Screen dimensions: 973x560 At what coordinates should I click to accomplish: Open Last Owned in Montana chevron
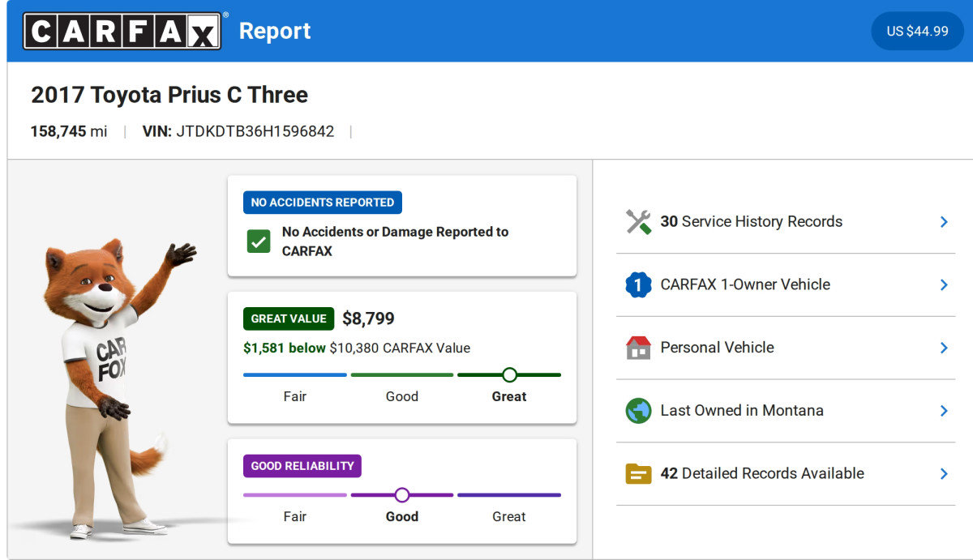(944, 410)
